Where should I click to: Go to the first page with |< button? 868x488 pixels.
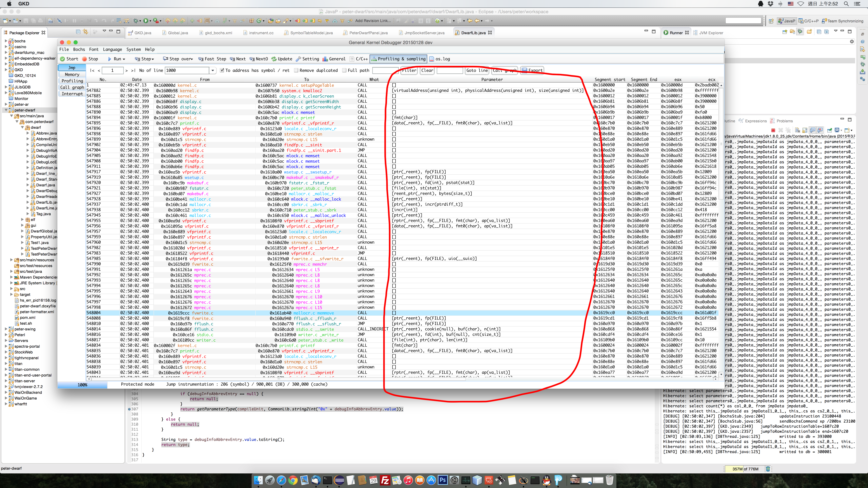click(x=92, y=70)
